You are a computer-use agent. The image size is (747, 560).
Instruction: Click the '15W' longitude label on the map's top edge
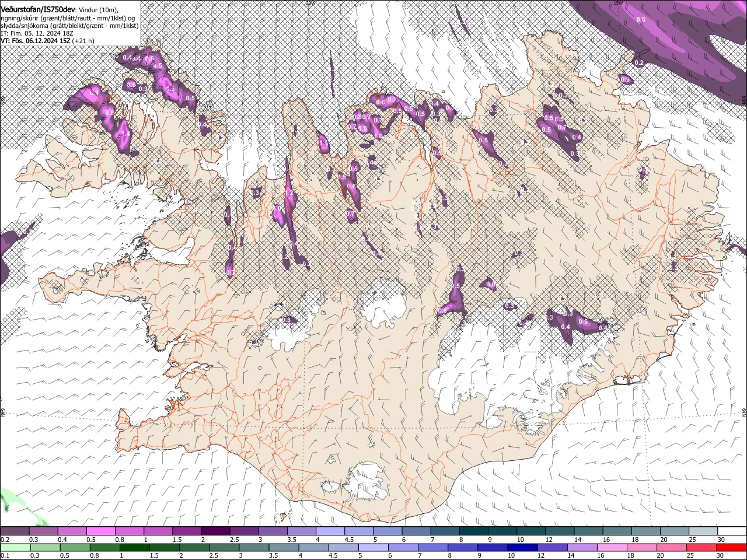[x=618, y=3]
